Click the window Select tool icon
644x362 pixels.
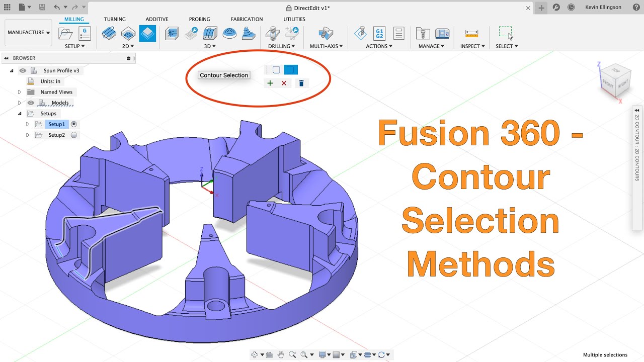pos(506,33)
